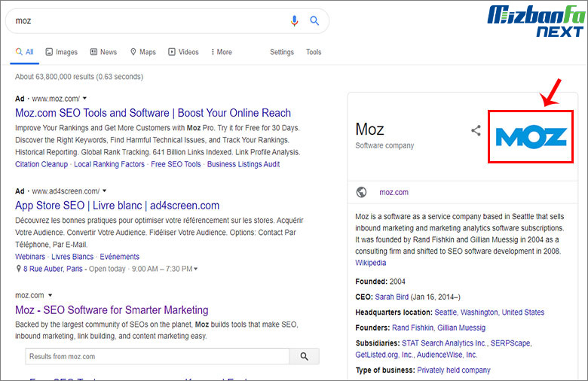
Task: Click the Seattle, Washington, United States link
Action: click(489, 312)
